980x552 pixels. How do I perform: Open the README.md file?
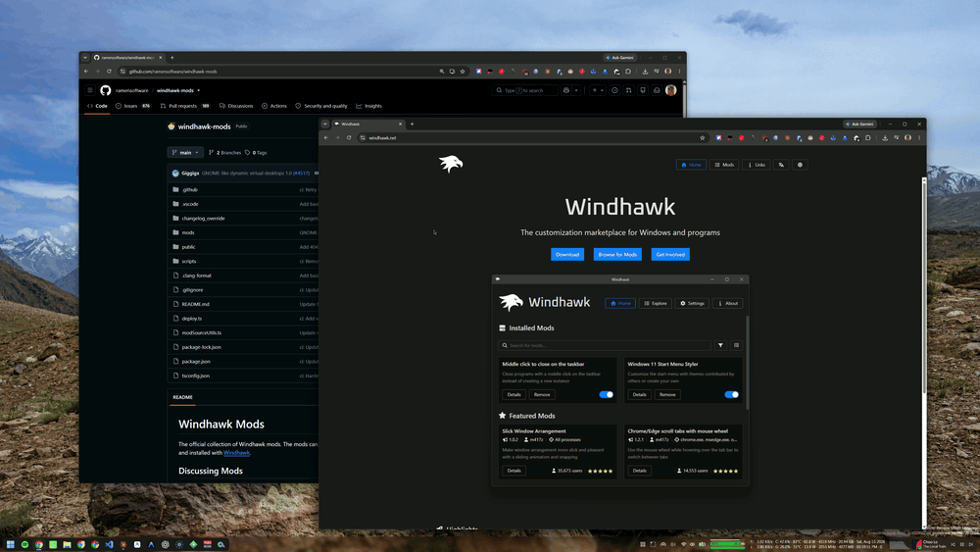point(196,304)
